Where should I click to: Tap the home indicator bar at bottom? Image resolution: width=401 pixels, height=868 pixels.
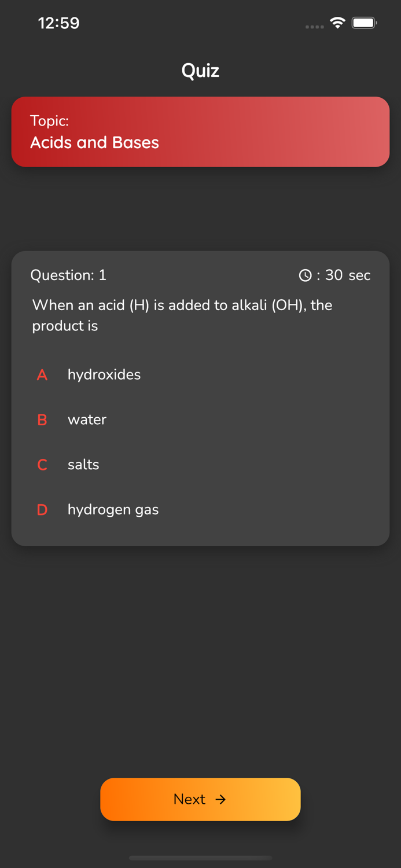(200, 858)
